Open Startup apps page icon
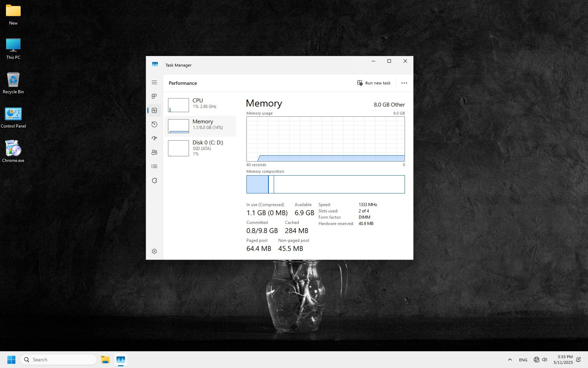Viewport: 588px width, 368px height. tap(154, 138)
